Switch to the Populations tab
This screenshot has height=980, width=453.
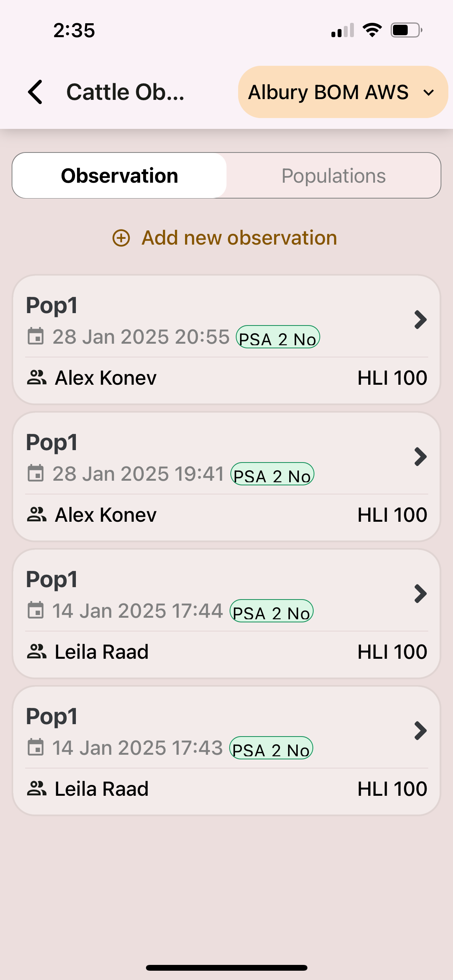click(x=333, y=176)
